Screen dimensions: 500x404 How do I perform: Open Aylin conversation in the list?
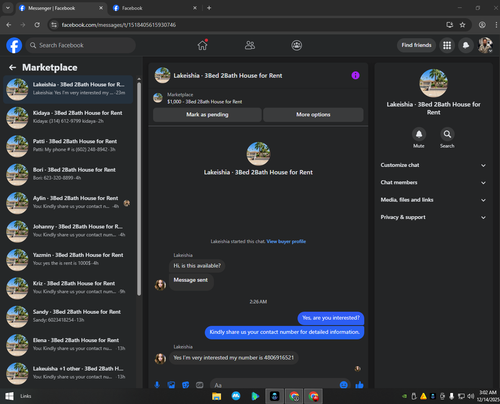68,203
